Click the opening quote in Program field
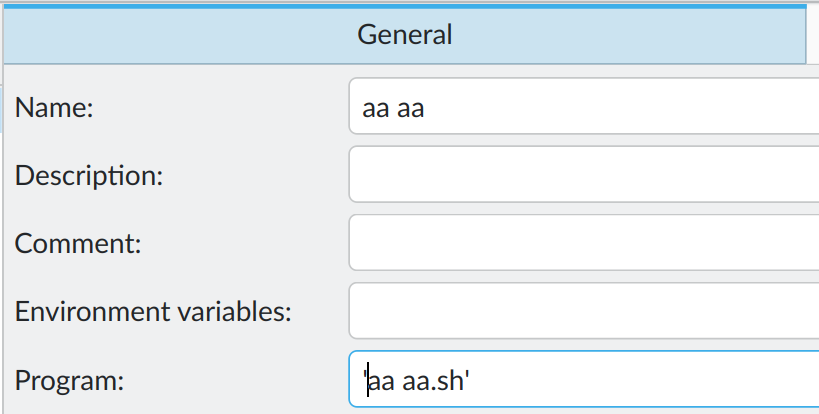The height and width of the screenshot is (414, 819). (x=364, y=375)
